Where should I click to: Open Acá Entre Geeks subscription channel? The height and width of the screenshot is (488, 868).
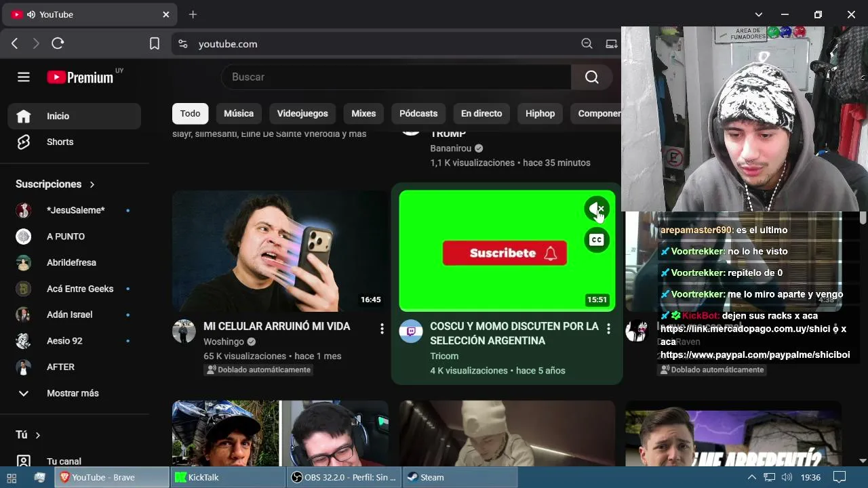point(75,289)
